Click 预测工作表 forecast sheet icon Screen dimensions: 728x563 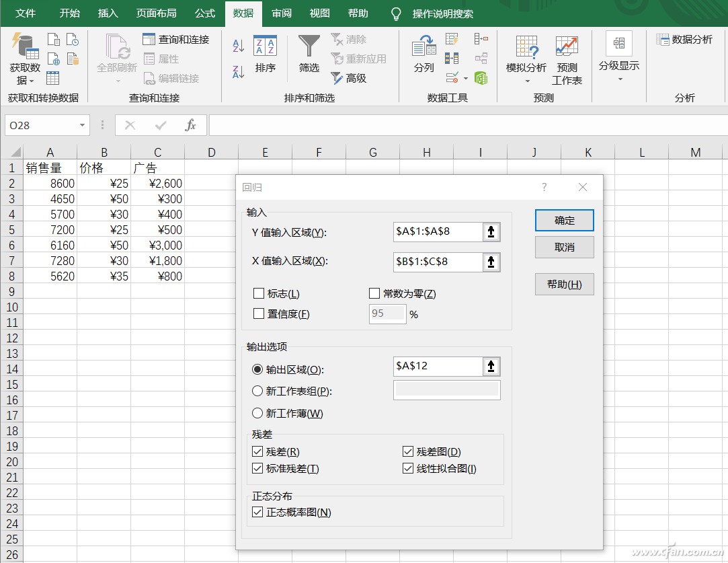(x=567, y=61)
